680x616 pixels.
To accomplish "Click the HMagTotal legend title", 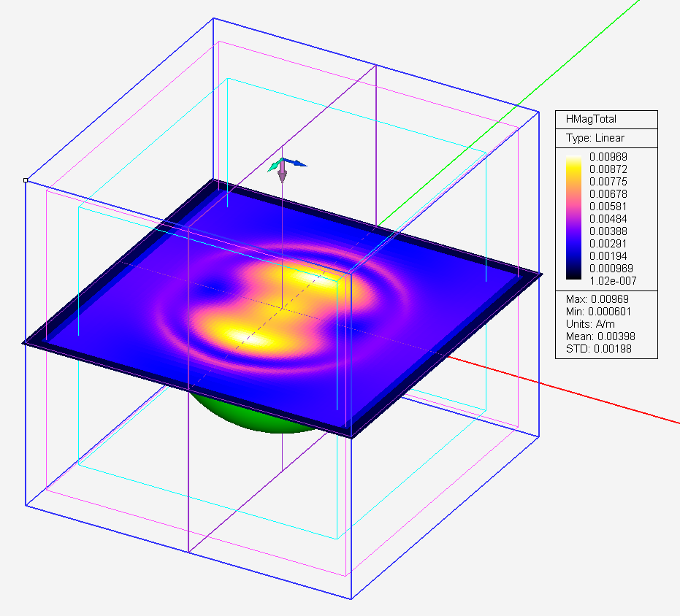I will coord(588,120).
